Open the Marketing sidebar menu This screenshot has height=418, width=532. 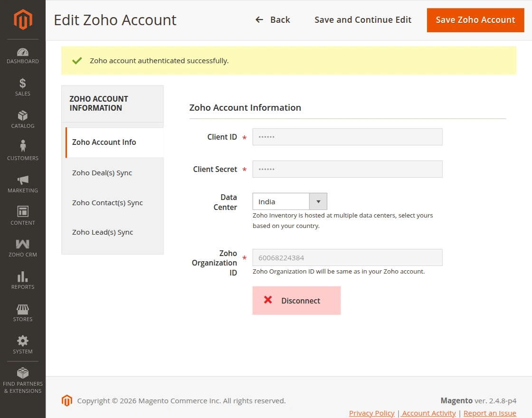(23, 184)
